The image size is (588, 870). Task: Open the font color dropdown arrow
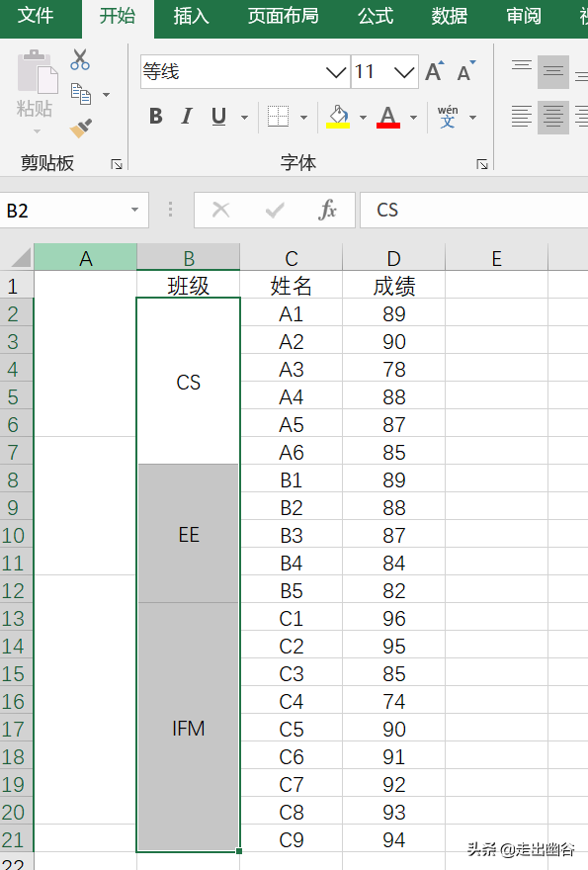(413, 117)
